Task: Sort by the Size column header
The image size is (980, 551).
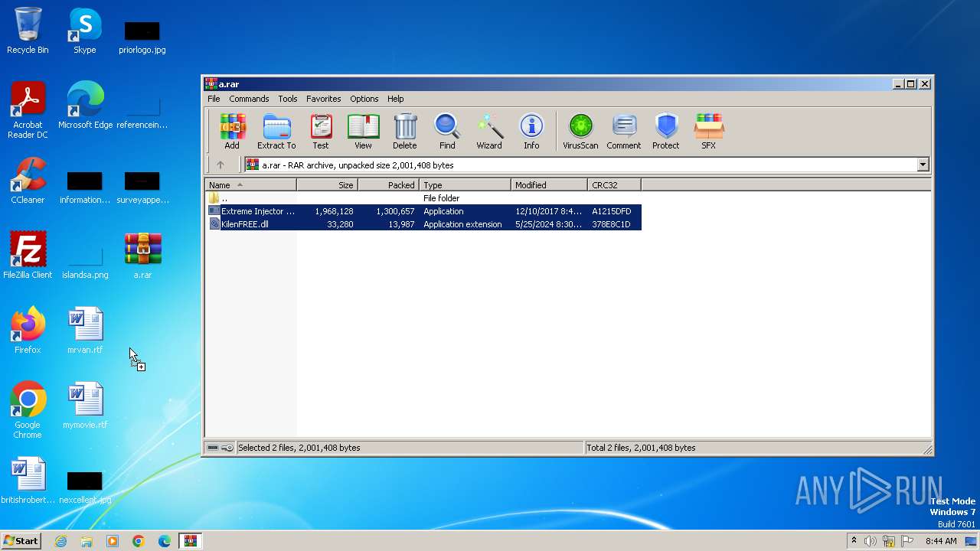Action: (328, 185)
